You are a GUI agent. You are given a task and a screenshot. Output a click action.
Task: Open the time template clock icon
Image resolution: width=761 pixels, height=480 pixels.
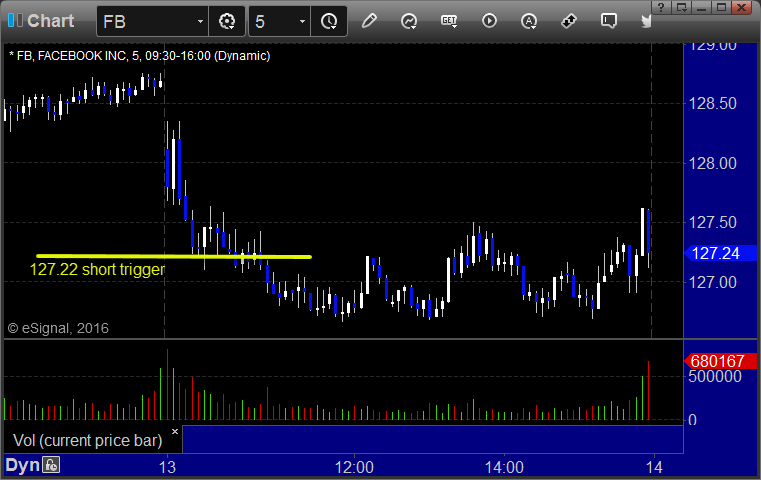point(329,21)
